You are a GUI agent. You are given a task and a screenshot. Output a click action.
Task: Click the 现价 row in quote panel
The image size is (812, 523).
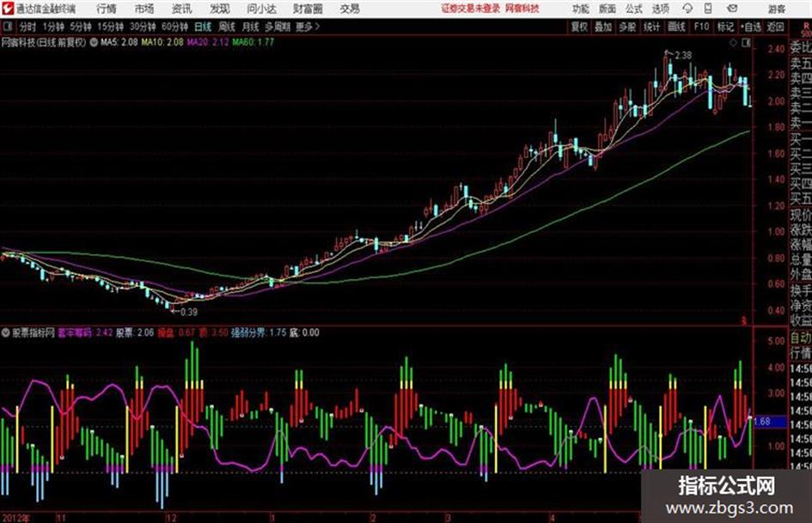click(x=801, y=215)
